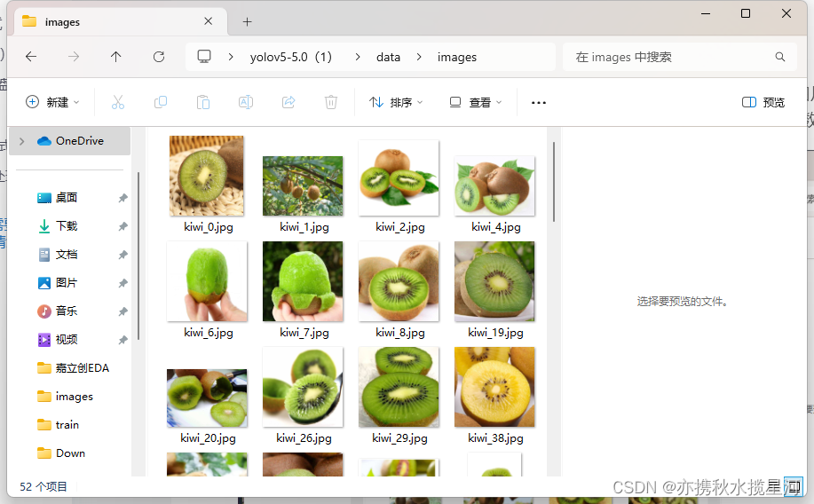
Task: Select kiwi_0.jpg thumbnail
Action: (x=207, y=176)
